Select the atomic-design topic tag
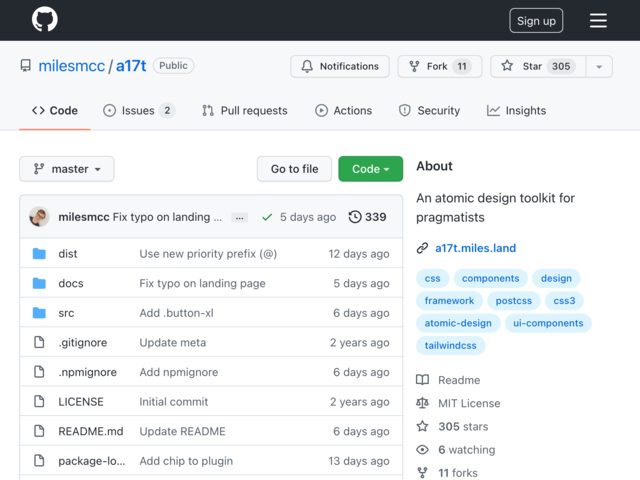The image size is (640, 480). click(458, 323)
